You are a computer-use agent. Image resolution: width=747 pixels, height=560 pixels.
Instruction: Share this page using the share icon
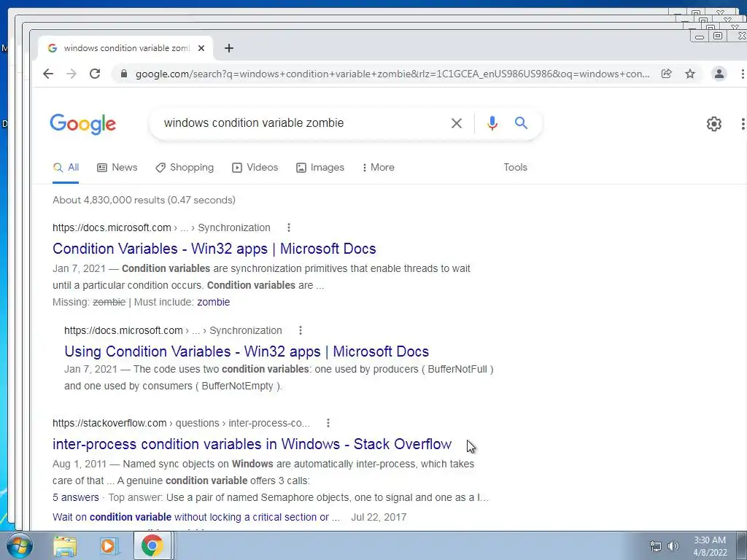pyautogui.click(x=667, y=74)
